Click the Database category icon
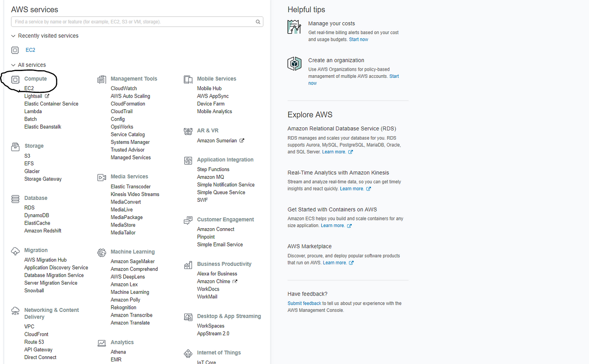589x364 pixels. click(x=15, y=198)
